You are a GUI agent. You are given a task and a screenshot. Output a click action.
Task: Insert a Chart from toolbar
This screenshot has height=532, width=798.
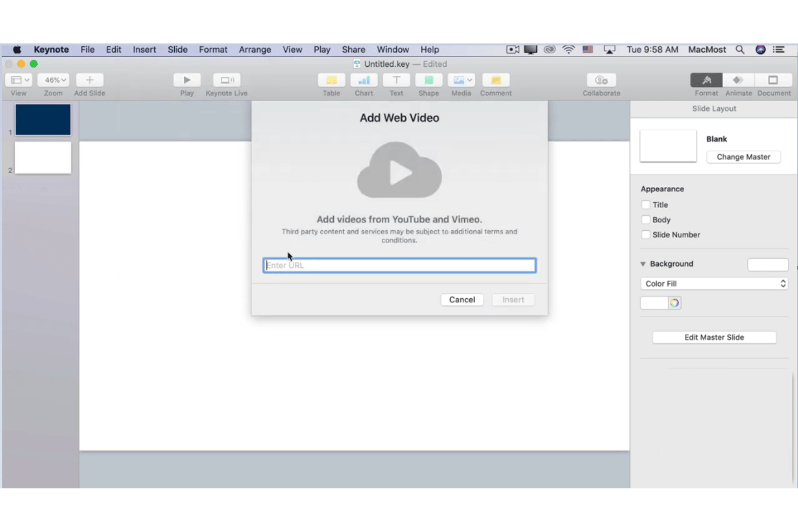(364, 80)
